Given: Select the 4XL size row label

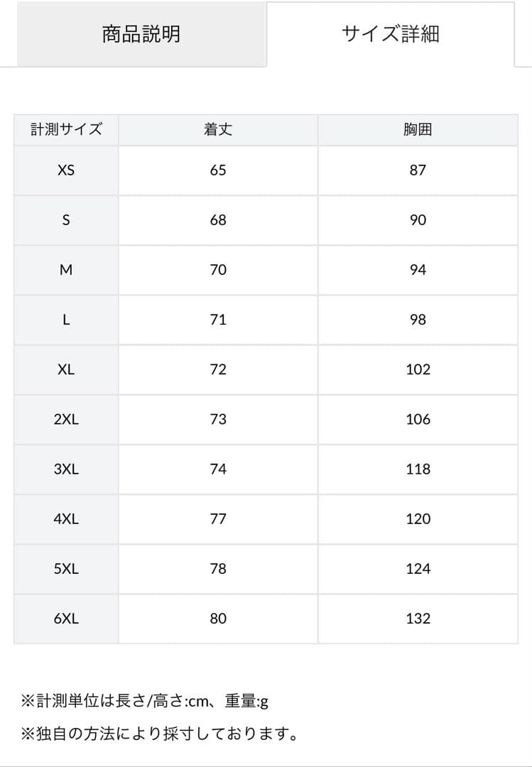Looking at the screenshot, I should click(66, 518).
